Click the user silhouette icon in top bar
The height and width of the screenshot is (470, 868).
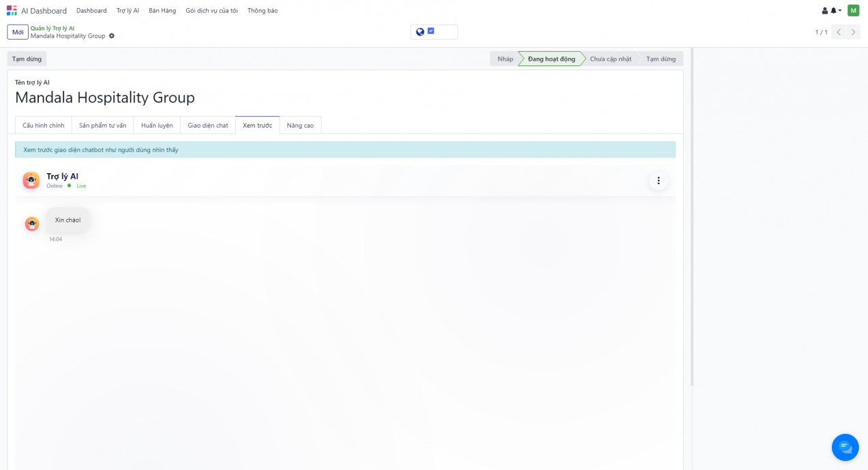click(824, 11)
